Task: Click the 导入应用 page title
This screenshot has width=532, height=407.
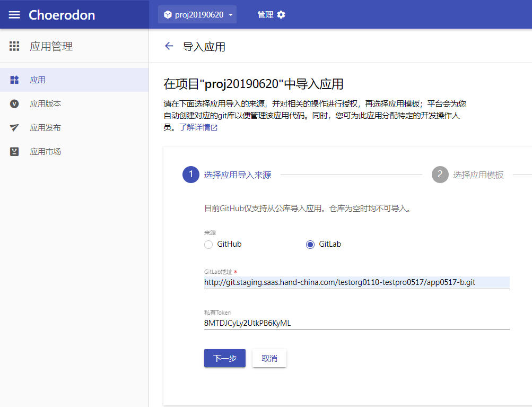Action: click(204, 47)
